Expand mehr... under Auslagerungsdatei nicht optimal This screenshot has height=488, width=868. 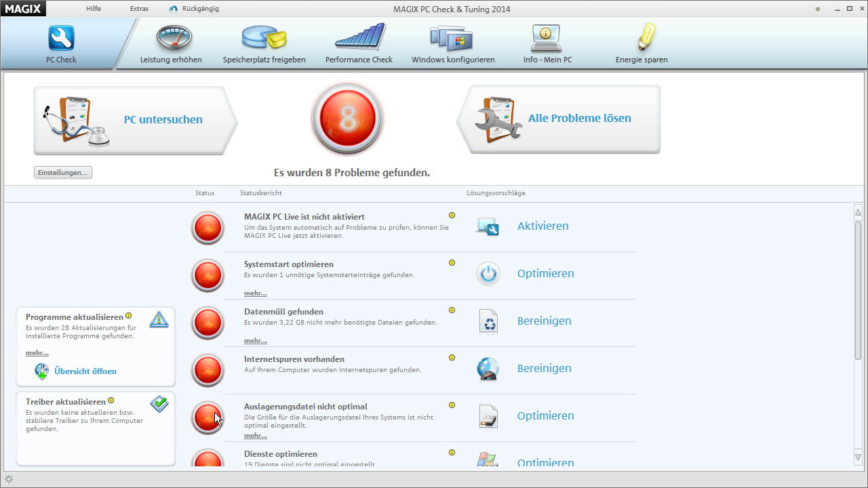256,436
